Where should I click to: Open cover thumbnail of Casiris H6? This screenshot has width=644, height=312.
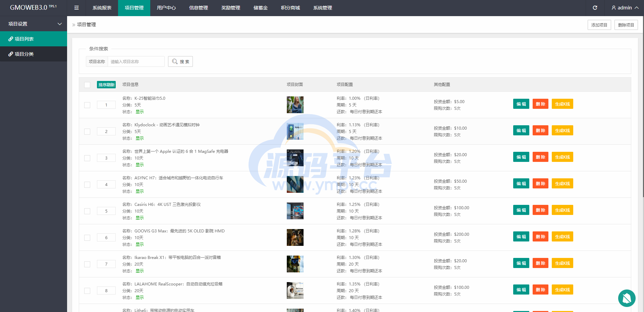[295, 211]
